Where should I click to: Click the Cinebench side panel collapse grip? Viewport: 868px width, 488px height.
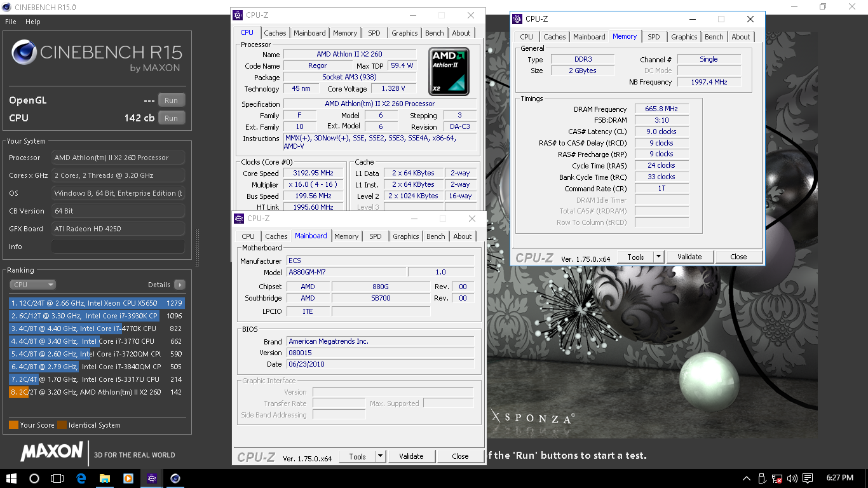coord(196,248)
